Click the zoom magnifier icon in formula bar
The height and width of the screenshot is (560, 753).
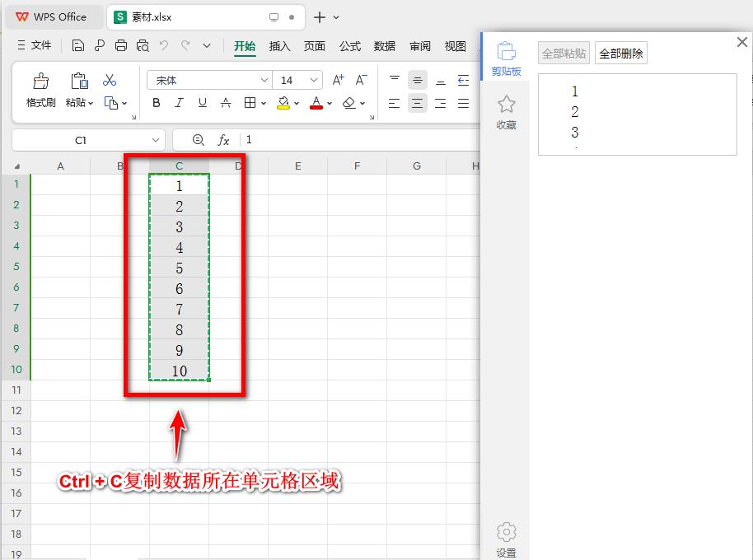click(x=198, y=140)
